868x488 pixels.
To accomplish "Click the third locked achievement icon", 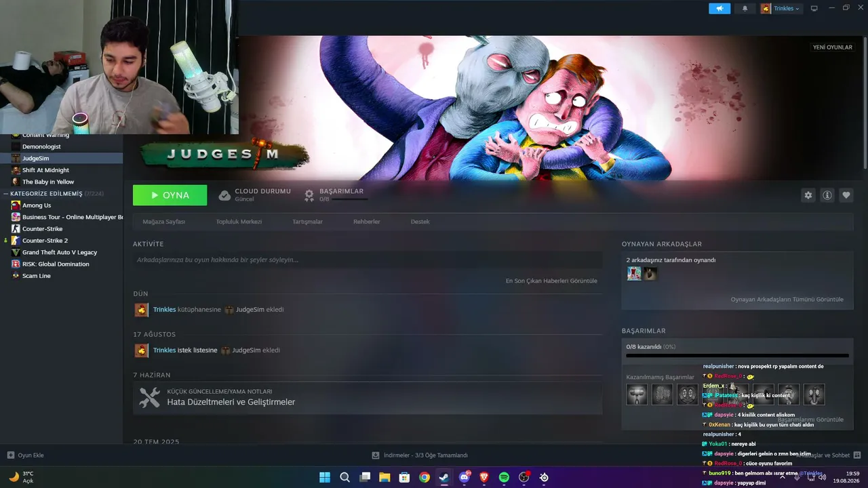I will [x=688, y=394].
